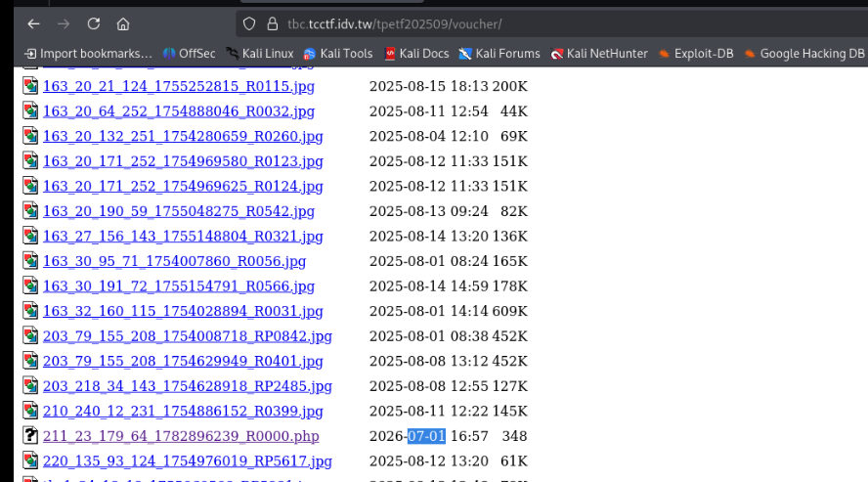The height and width of the screenshot is (482, 868).
Task: Click image icon beside R0056.jpg
Action: [30, 260]
